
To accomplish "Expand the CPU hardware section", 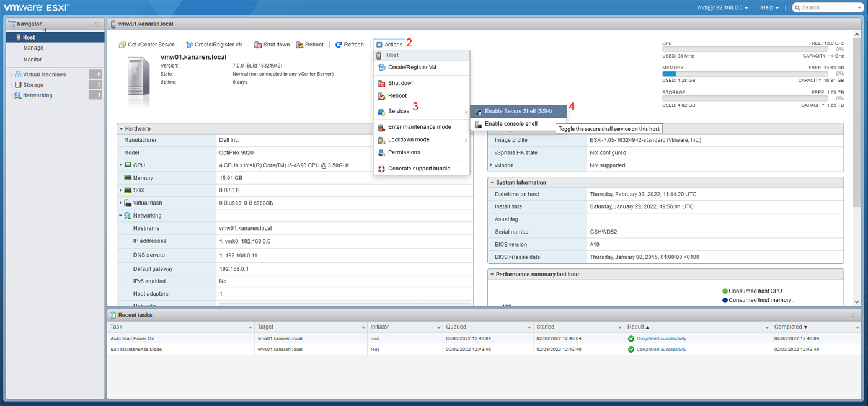I will (x=122, y=165).
